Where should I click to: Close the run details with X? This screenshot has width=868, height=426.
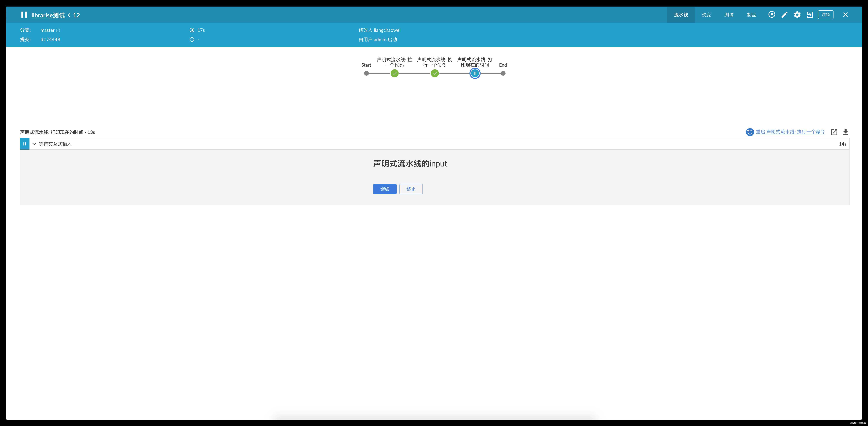[x=845, y=14]
